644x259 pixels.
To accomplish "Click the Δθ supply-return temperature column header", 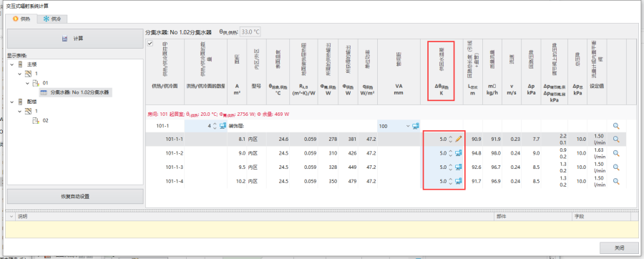I will [442, 72].
